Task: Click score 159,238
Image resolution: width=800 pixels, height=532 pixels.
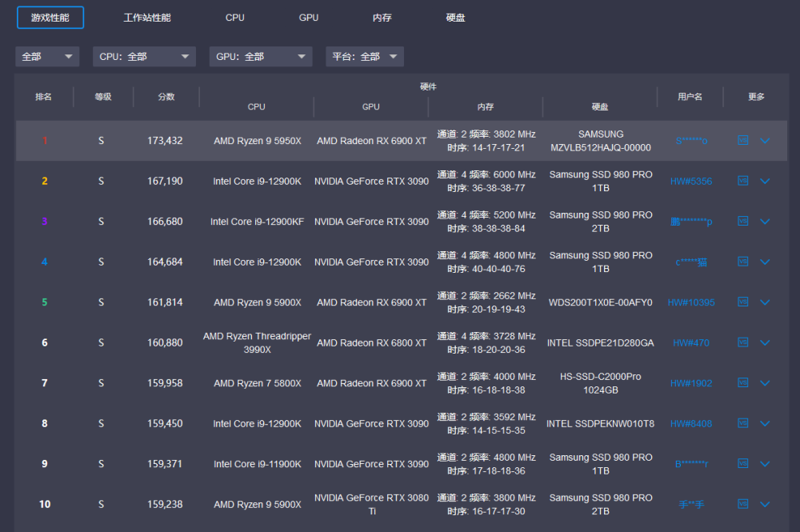Action: 165,505
